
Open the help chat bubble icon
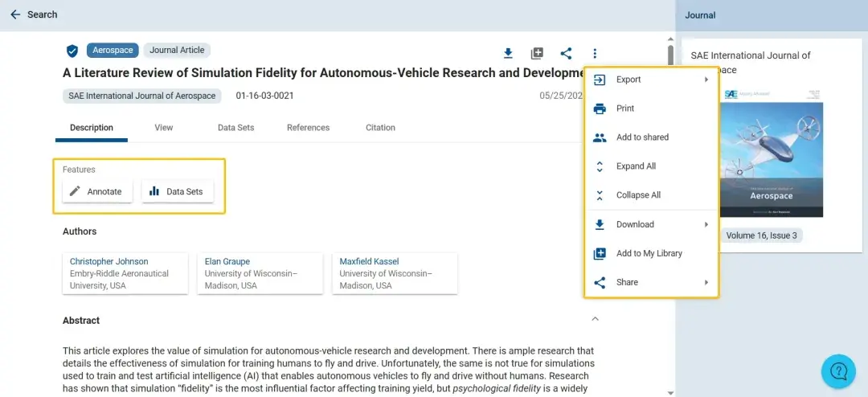pyautogui.click(x=838, y=371)
